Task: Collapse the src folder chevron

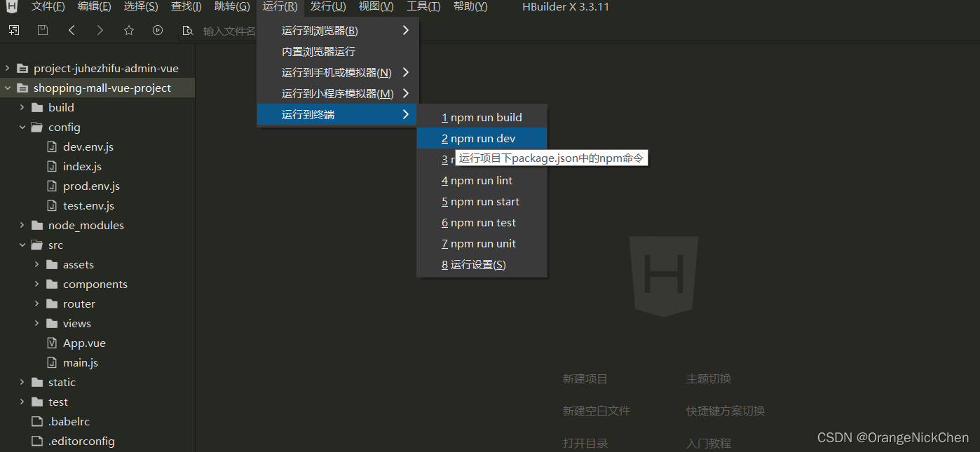Action: click(22, 245)
